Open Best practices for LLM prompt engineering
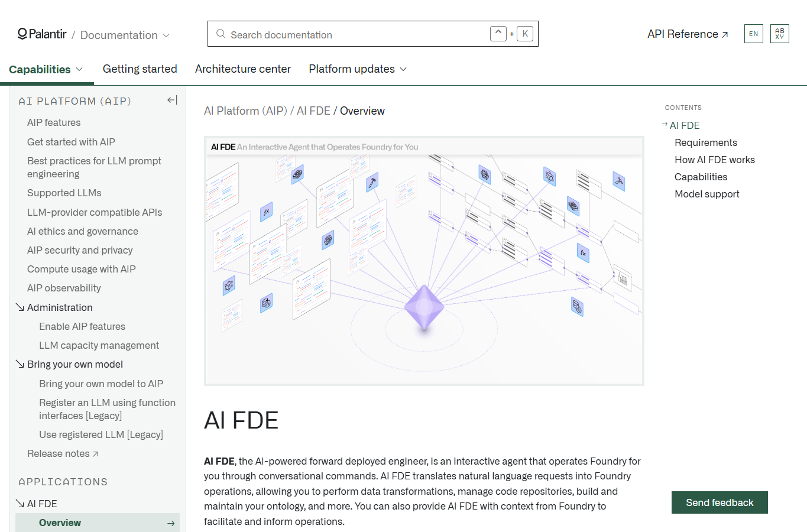This screenshot has height=532, width=807. (94, 167)
